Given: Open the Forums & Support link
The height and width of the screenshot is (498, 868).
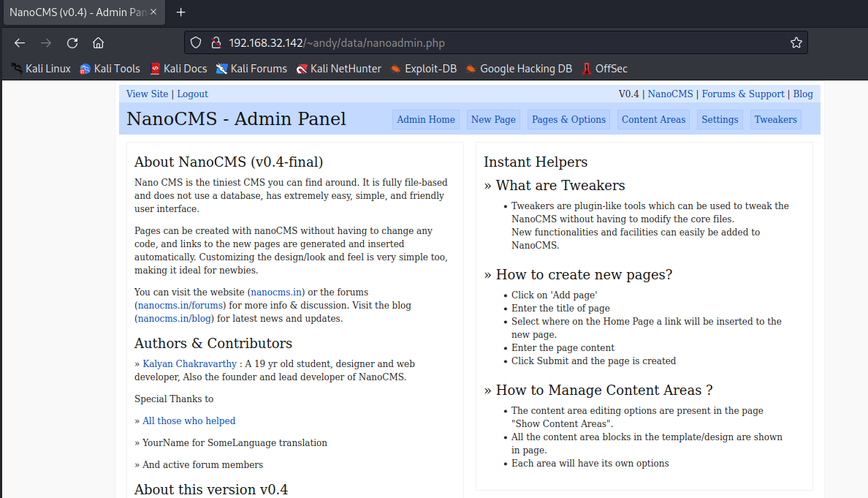Looking at the screenshot, I should [743, 94].
